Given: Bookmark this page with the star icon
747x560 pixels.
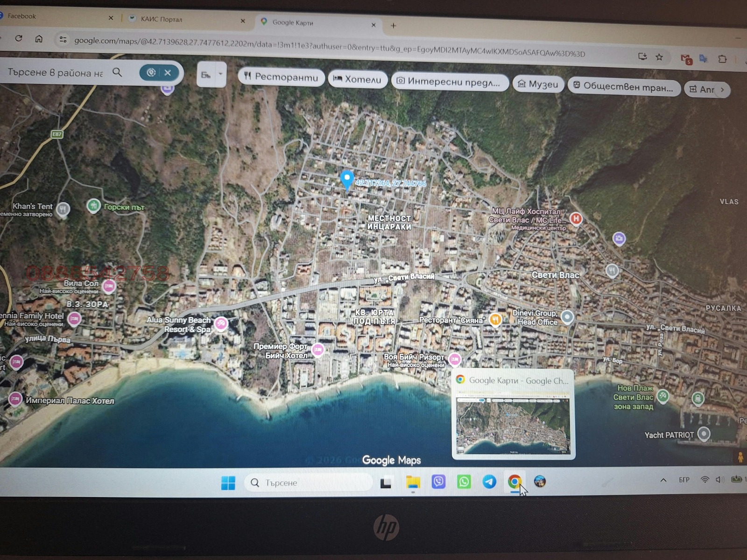Looking at the screenshot, I should [659, 57].
